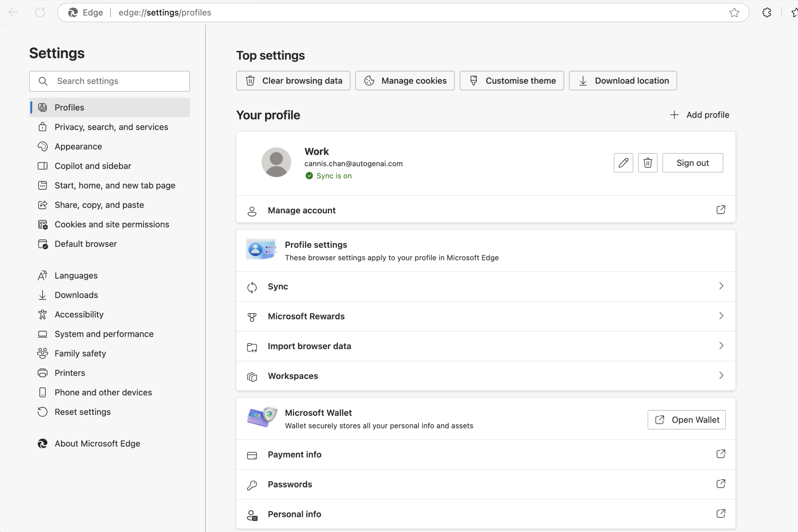Focus the Search settings field
Viewport: 798px width, 532px height.
pos(110,81)
